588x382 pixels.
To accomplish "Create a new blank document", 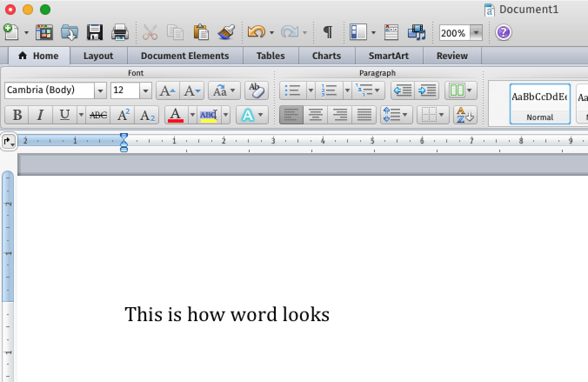I will (11, 32).
